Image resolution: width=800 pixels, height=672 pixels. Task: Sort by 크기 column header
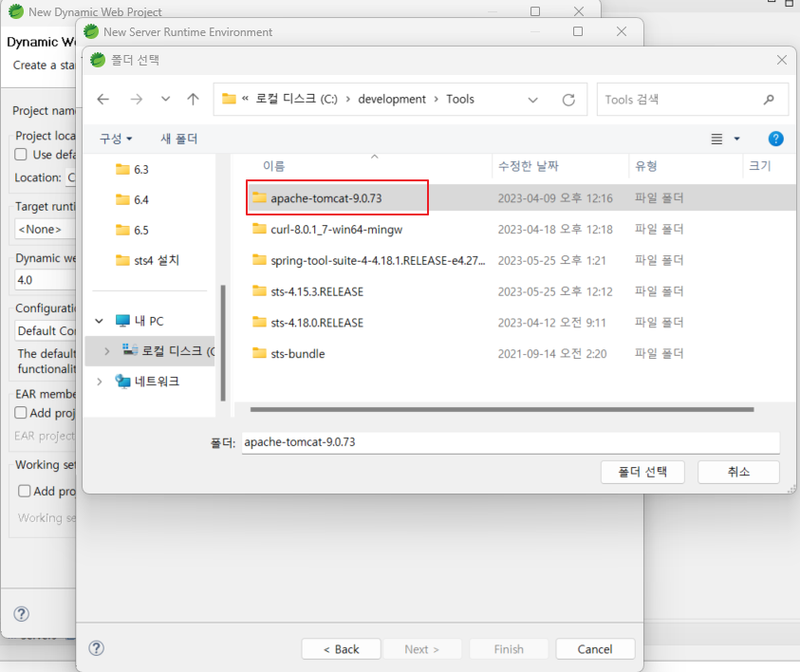click(x=760, y=166)
